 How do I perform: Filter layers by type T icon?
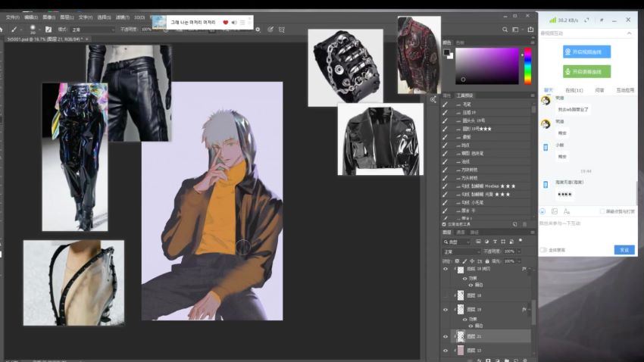(x=495, y=242)
